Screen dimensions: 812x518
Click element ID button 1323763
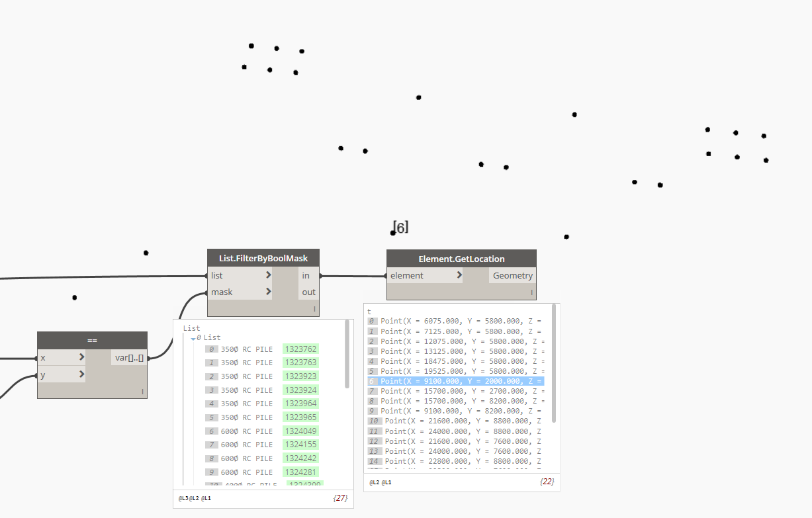(x=301, y=363)
